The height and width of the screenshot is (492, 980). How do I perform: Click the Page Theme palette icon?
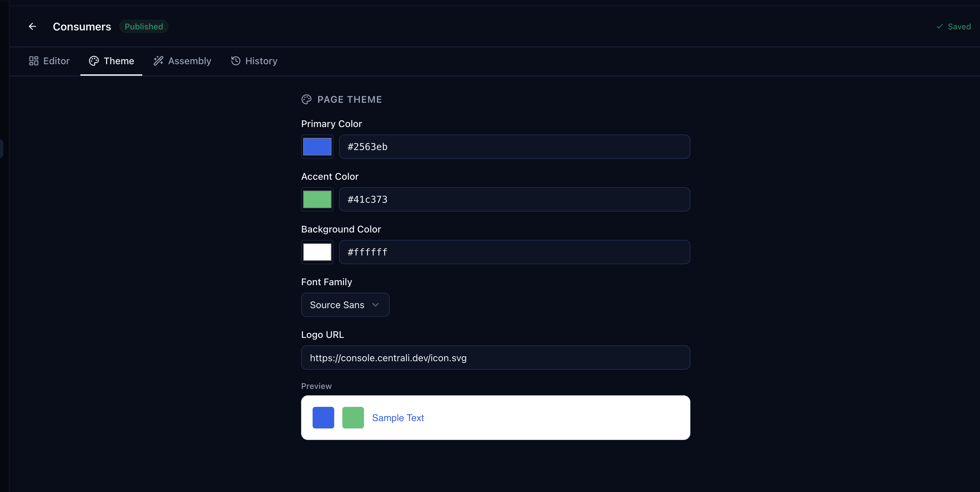[307, 99]
